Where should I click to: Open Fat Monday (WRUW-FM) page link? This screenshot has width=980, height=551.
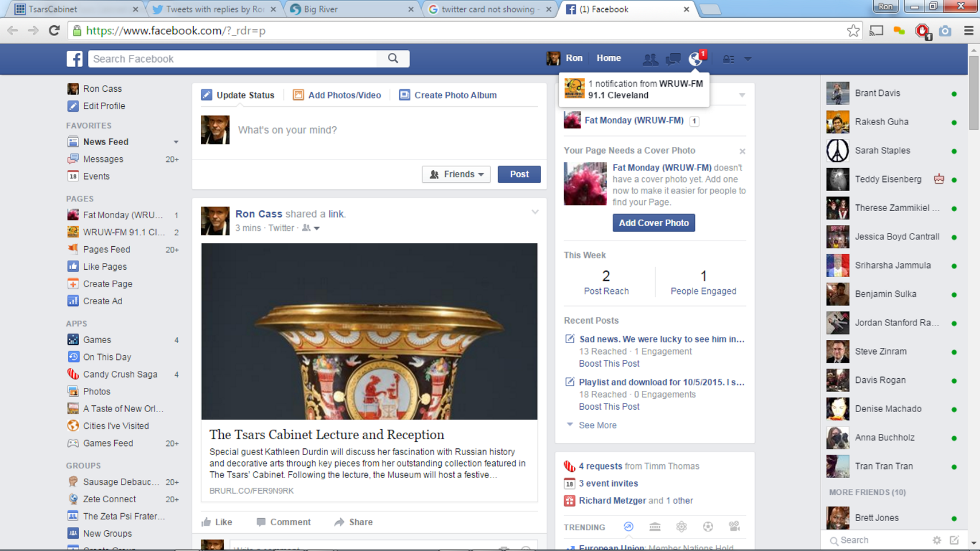point(634,121)
